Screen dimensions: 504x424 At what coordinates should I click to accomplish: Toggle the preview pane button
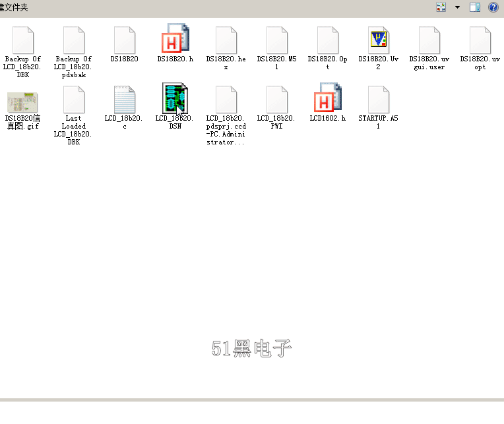click(475, 7)
